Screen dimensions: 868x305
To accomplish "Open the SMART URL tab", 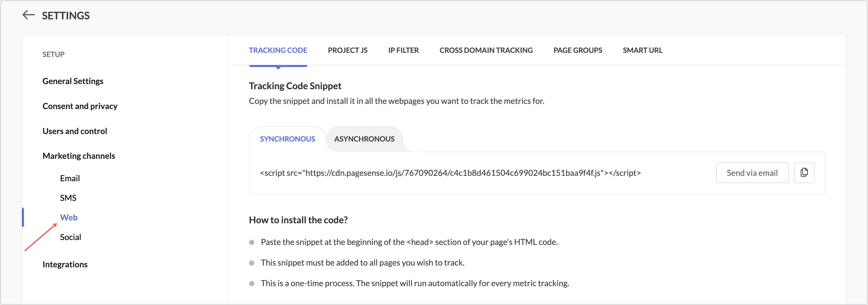I will pyautogui.click(x=642, y=50).
